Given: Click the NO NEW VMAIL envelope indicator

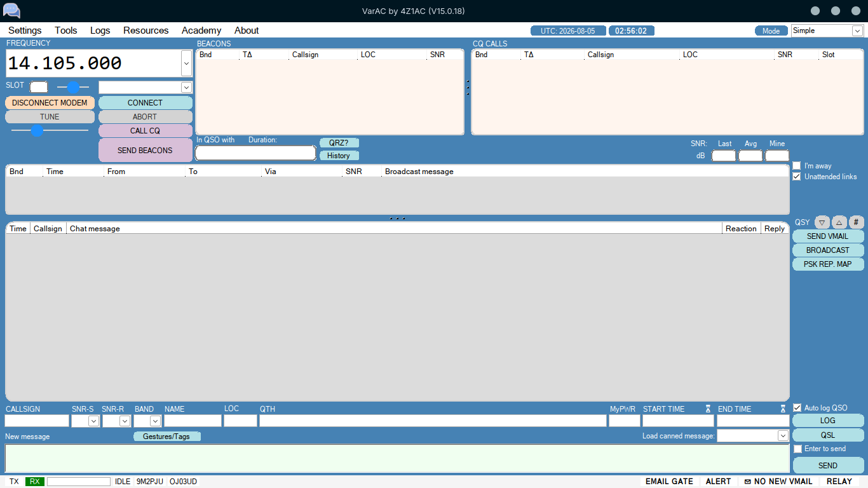Looking at the screenshot, I should [x=778, y=482].
